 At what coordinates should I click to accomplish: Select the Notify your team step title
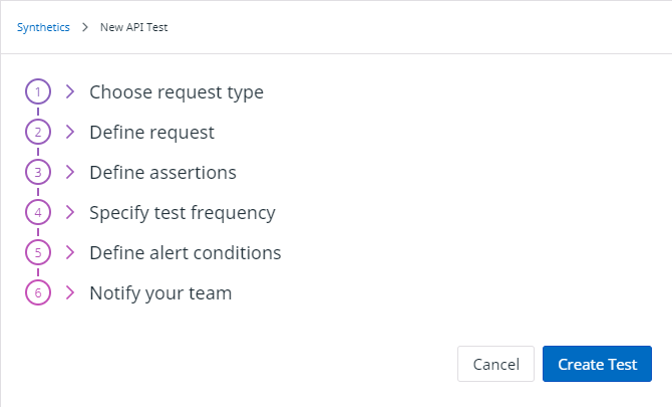point(160,293)
